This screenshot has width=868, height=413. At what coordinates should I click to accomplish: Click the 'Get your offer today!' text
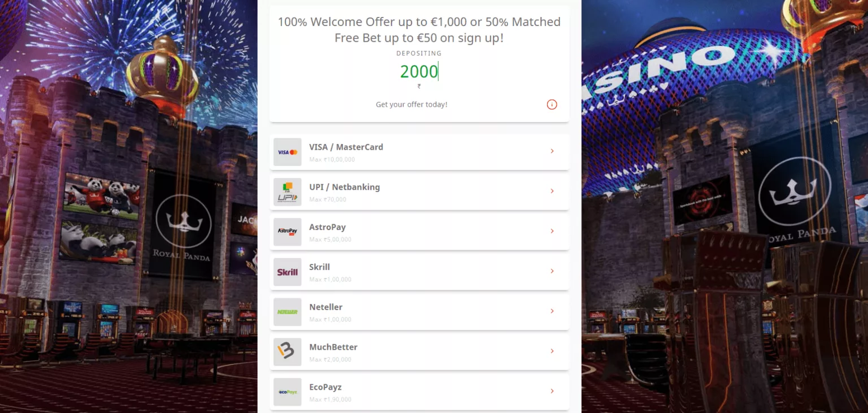[411, 105]
